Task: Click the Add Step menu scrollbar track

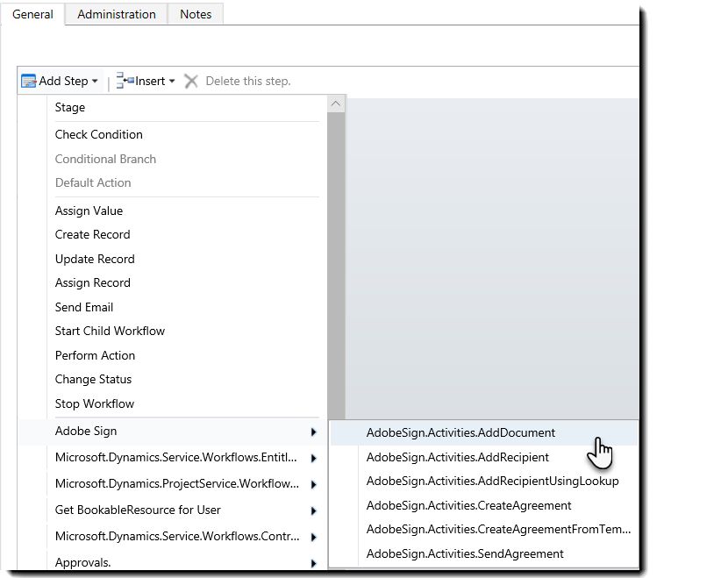Action: (x=336, y=265)
